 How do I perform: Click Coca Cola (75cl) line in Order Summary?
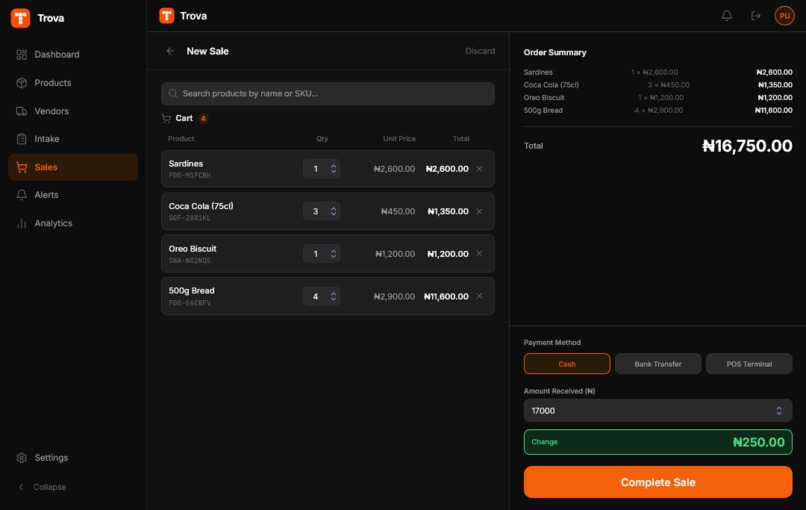(658, 85)
